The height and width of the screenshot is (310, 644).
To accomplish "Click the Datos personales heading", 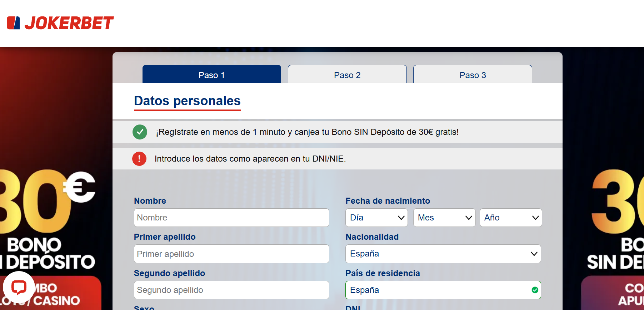I will click(187, 101).
